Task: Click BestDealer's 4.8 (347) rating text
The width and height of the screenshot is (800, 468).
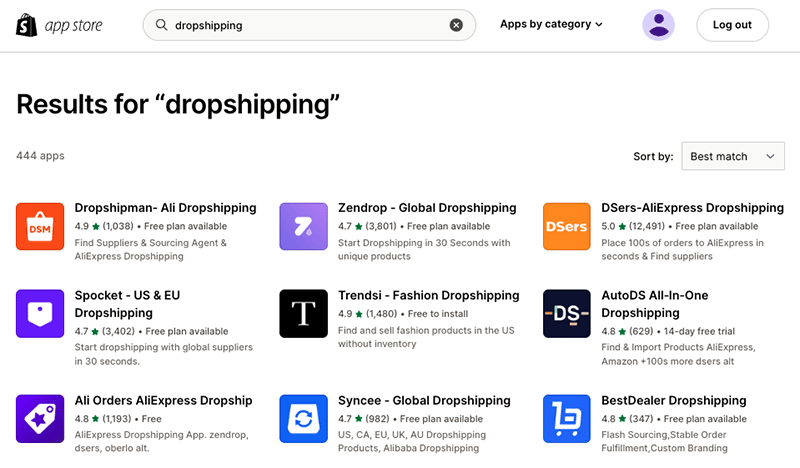Action: pyautogui.click(x=627, y=418)
